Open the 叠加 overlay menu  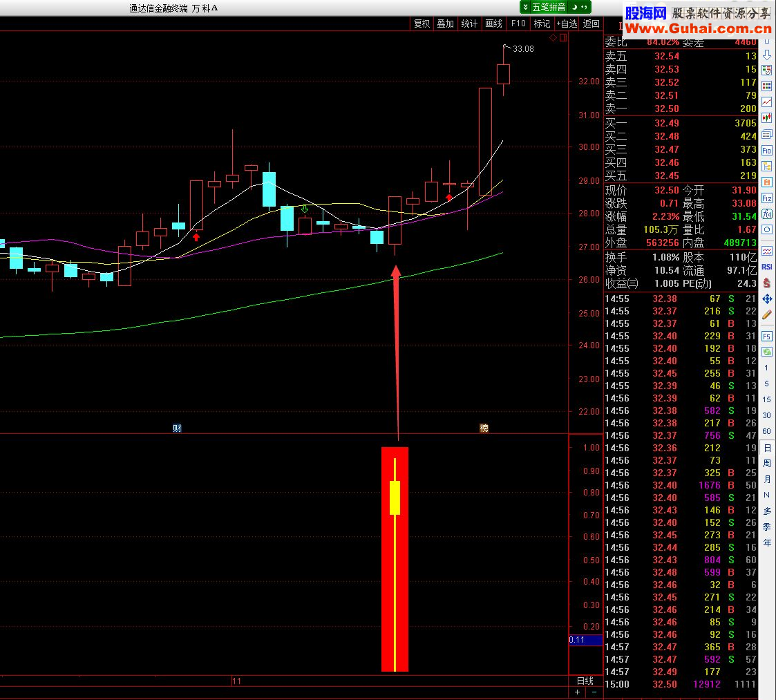pos(446,23)
